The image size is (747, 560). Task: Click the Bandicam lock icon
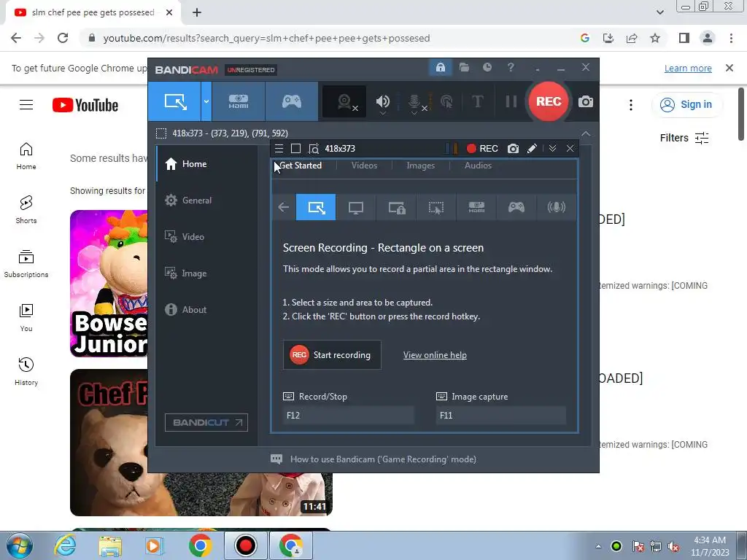pos(440,68)
